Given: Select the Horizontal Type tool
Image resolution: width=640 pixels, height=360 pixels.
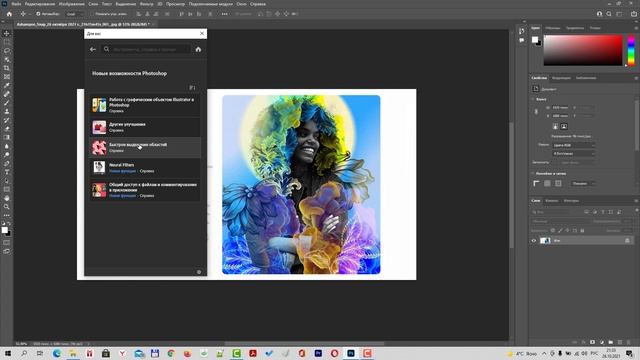Looking at the screenshot, I should point(7,172).
